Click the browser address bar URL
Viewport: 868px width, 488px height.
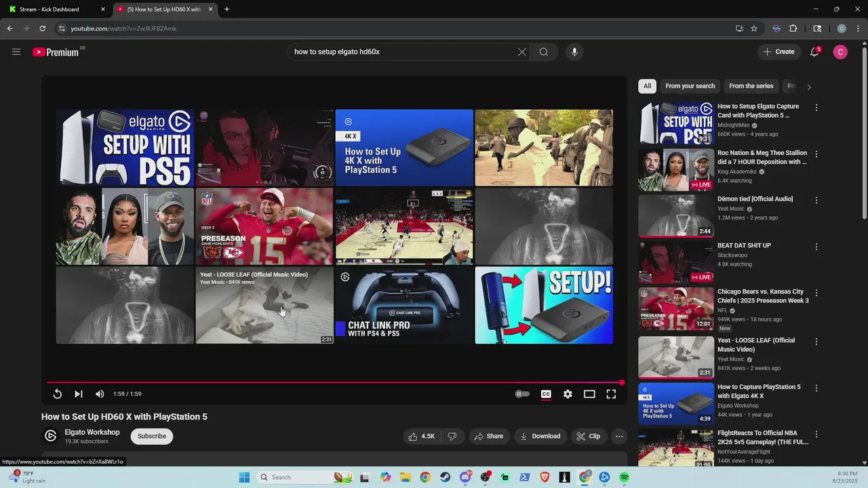[x=123, y=28]
